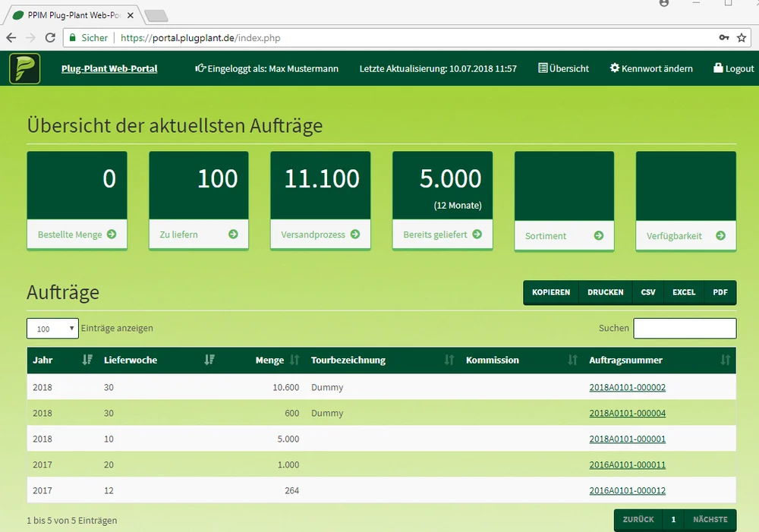Sort by Auftragsnummer sort icon
759x532 pixels.
[725, 360]
